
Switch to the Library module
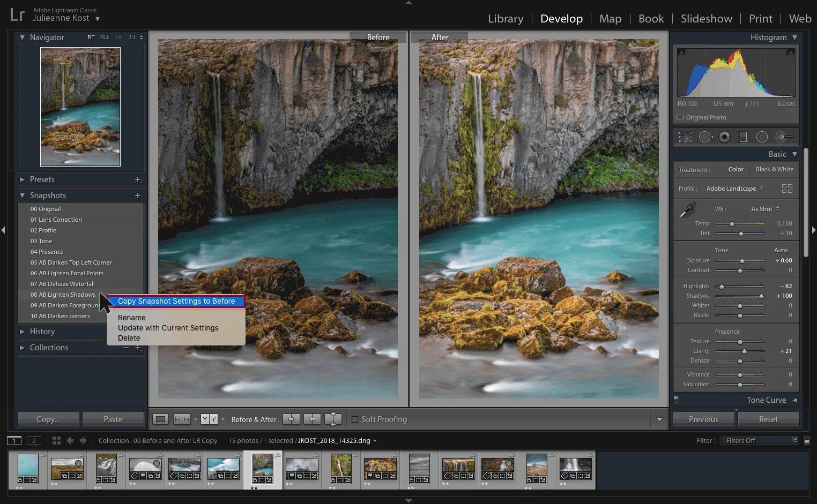[505, 18]
